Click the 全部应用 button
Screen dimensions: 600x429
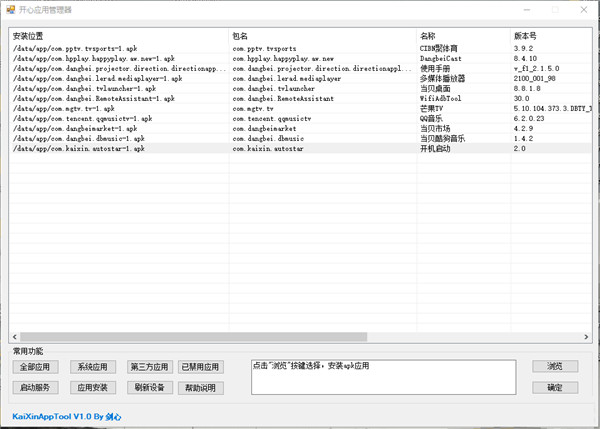[x=36, y=367]
